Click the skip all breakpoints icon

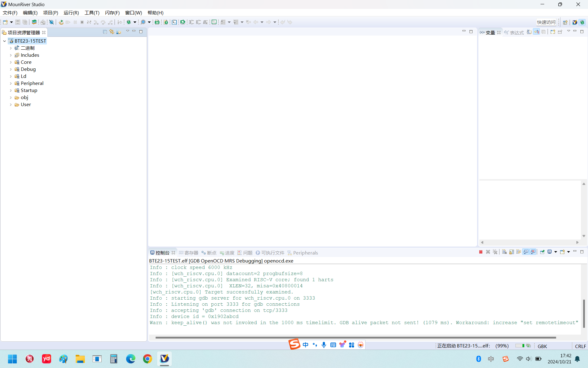(51, 22)
